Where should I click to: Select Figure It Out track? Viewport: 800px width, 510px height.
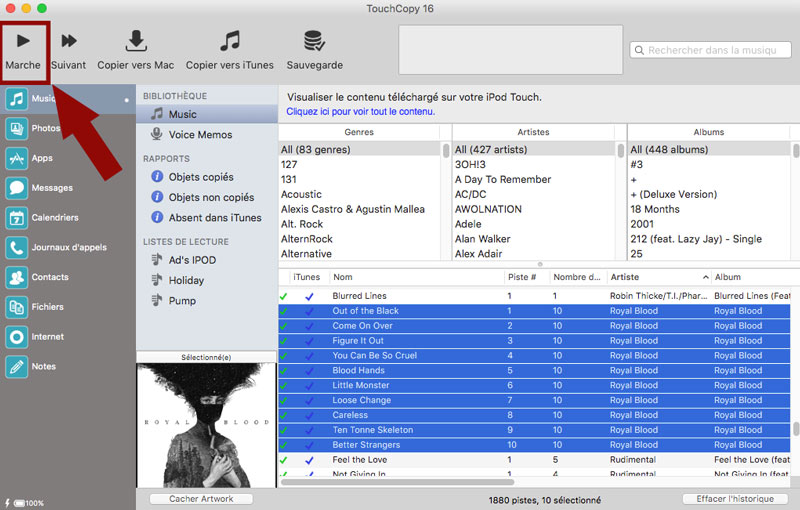coord(534,340)
